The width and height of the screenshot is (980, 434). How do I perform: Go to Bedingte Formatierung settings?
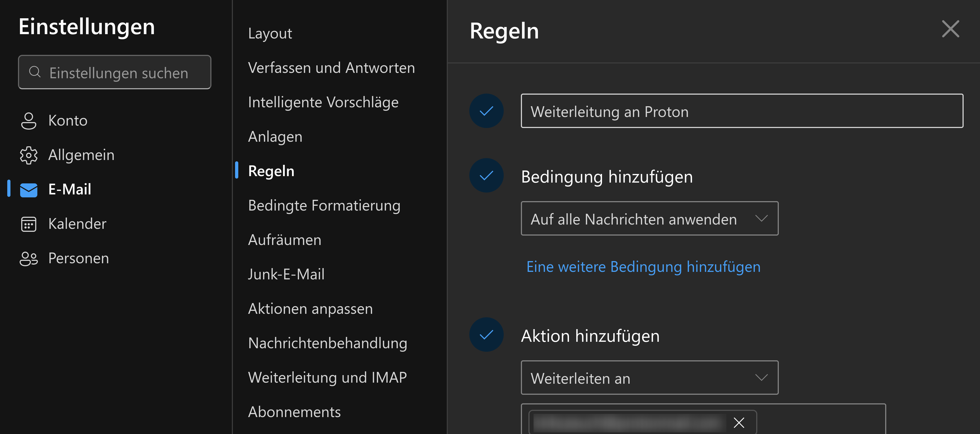[x=324, y=206]
